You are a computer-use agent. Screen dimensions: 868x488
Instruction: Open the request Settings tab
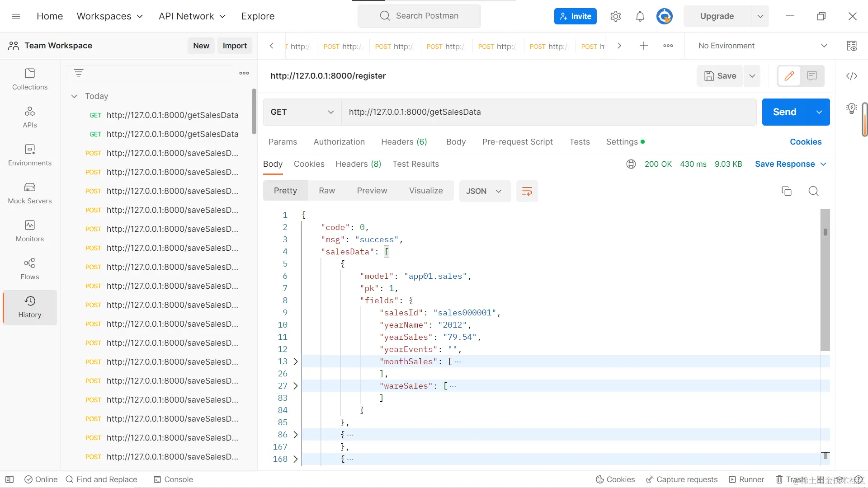tap(625, 142)
